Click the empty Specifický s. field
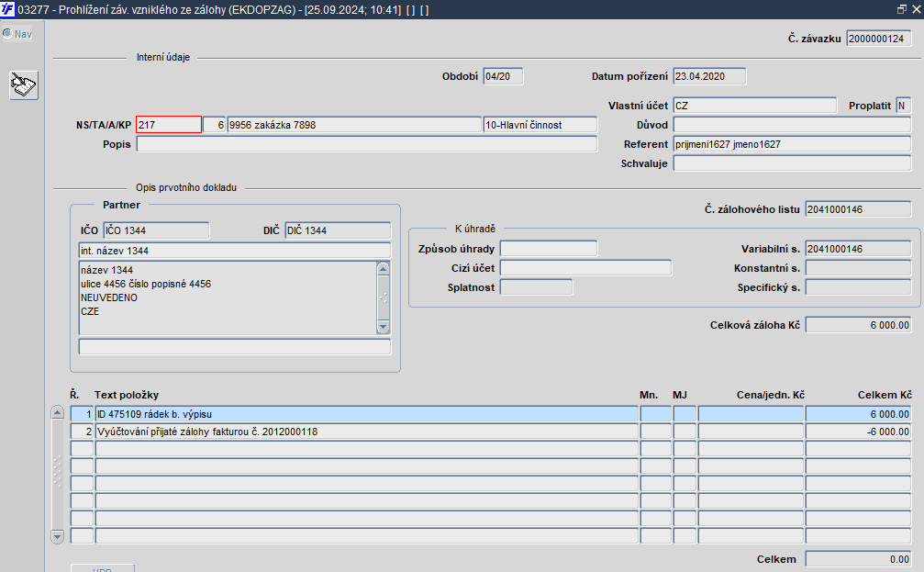The height and width of the screenshot is (572, 924). (858, 287)
